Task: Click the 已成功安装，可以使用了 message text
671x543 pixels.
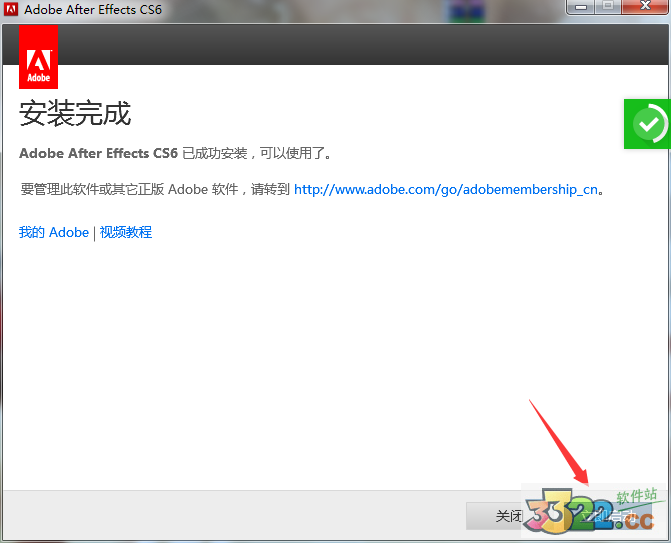Action: 257,153
